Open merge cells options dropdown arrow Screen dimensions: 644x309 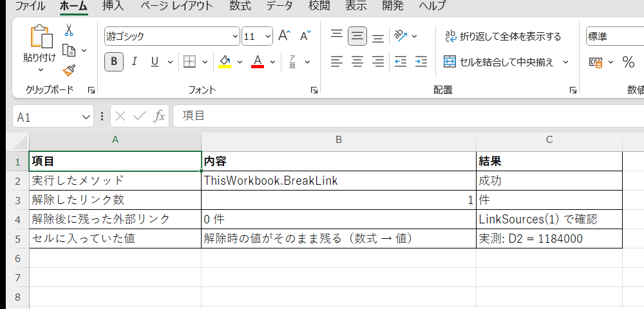tap(565, 62)
